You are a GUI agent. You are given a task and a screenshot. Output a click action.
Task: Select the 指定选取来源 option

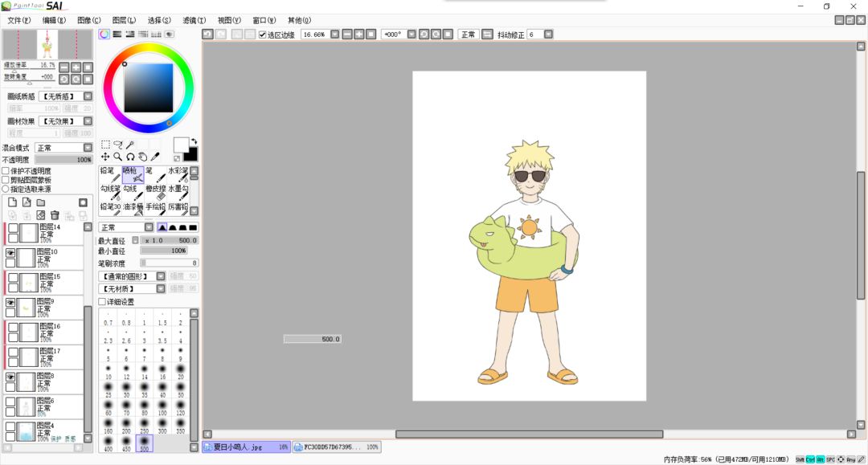coord(6,189)
